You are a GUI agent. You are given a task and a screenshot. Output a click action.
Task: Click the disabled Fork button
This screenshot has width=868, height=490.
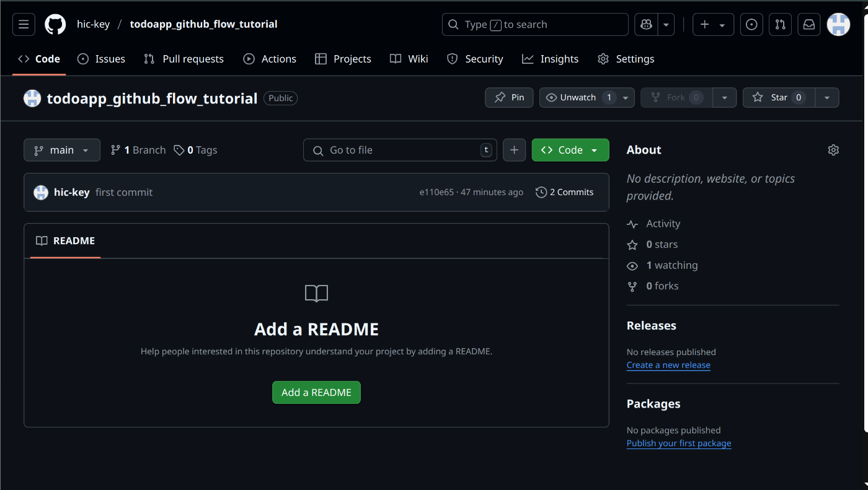coord(676,98)
